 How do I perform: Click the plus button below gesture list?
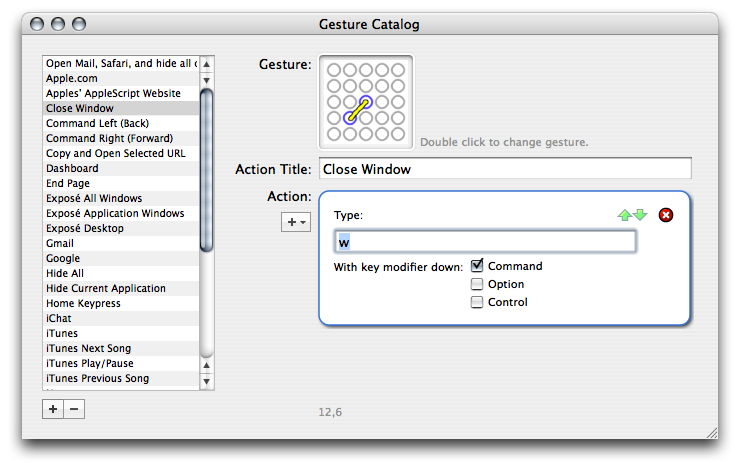click(x=53, y=408)
